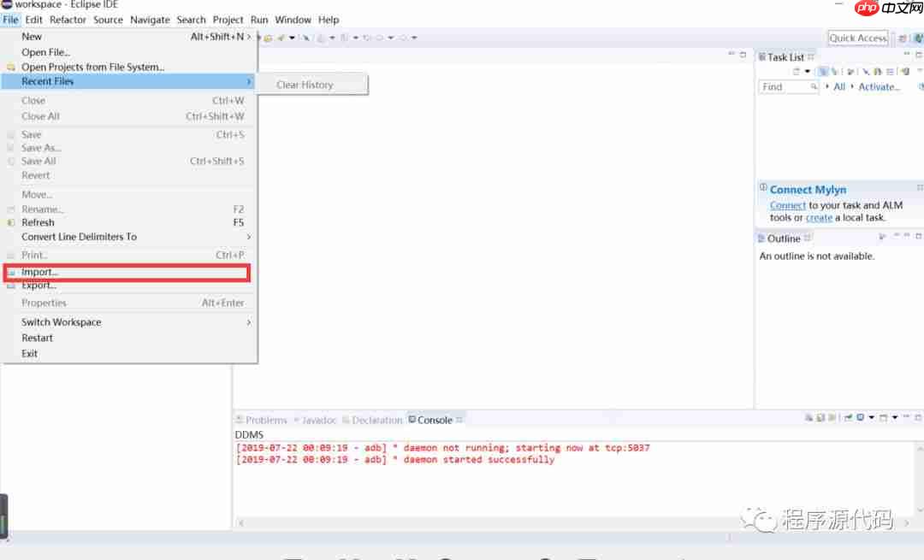
Task: Click the DDMS console title text
Action: click(x=249, y=434)
